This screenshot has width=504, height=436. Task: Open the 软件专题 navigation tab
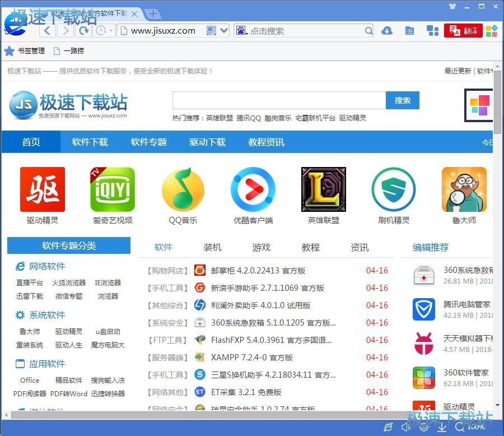(x=148, y=142)
